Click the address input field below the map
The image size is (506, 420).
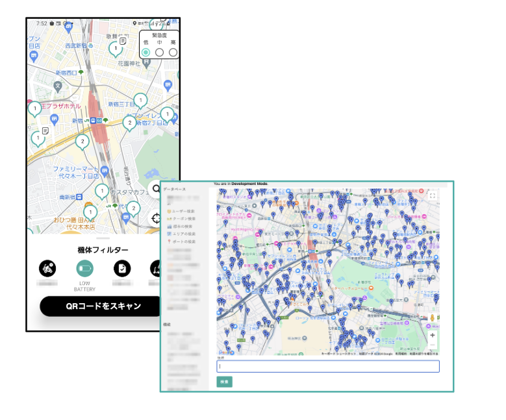(x=327, y=366)
